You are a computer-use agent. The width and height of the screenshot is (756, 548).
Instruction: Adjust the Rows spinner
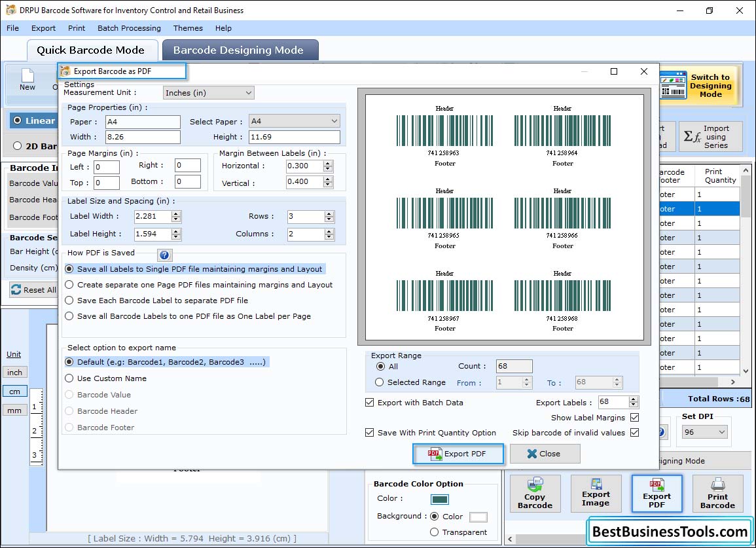click(x=329, y=216)
